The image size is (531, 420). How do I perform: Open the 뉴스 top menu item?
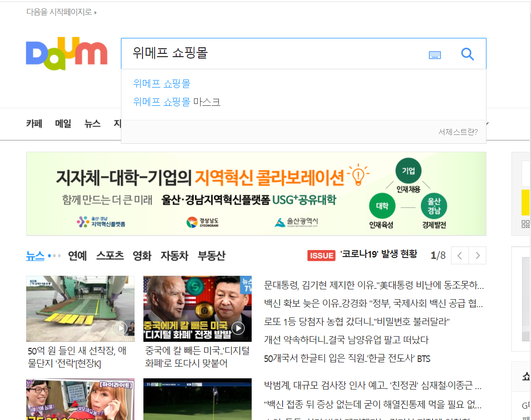pyautogui.click(x=92, y=124)
